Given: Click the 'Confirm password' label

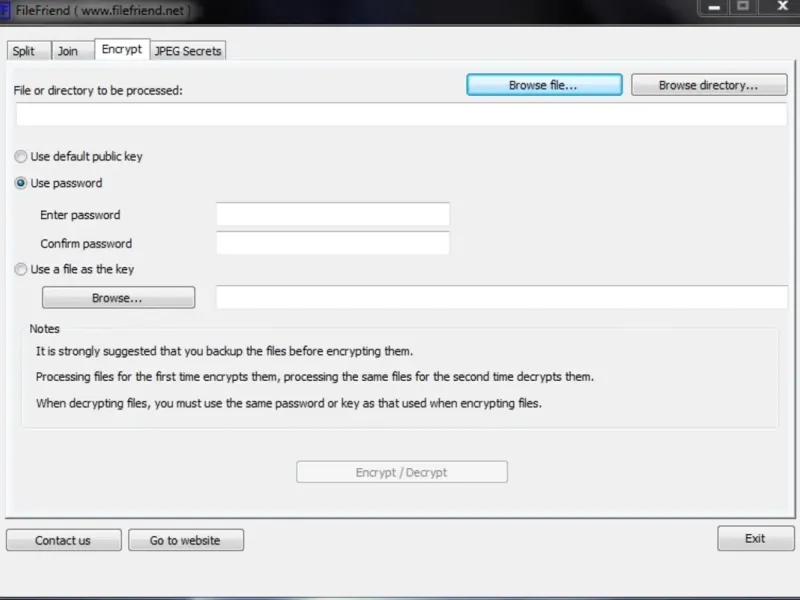Looking at the screenshot, I should (x=86, y=243).
